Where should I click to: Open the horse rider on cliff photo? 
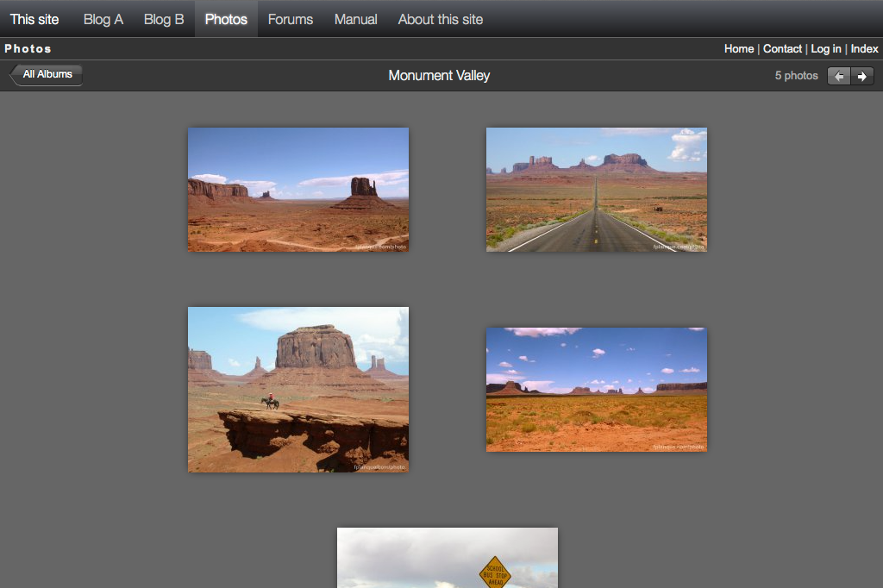coord(298,389)
